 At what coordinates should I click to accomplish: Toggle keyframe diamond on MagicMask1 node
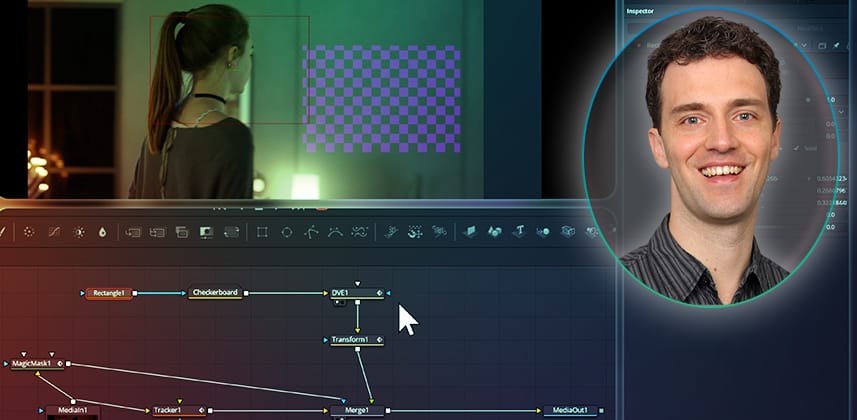point(60,363)
